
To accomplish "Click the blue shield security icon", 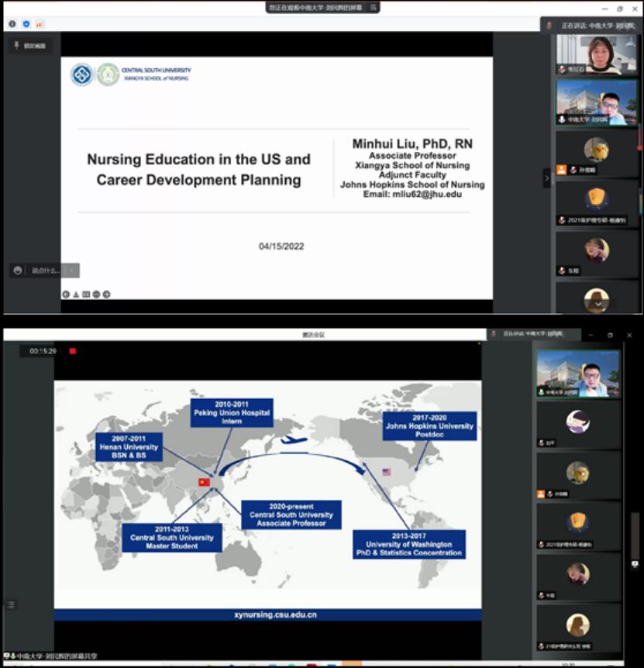I will click(x=26, y=24).
